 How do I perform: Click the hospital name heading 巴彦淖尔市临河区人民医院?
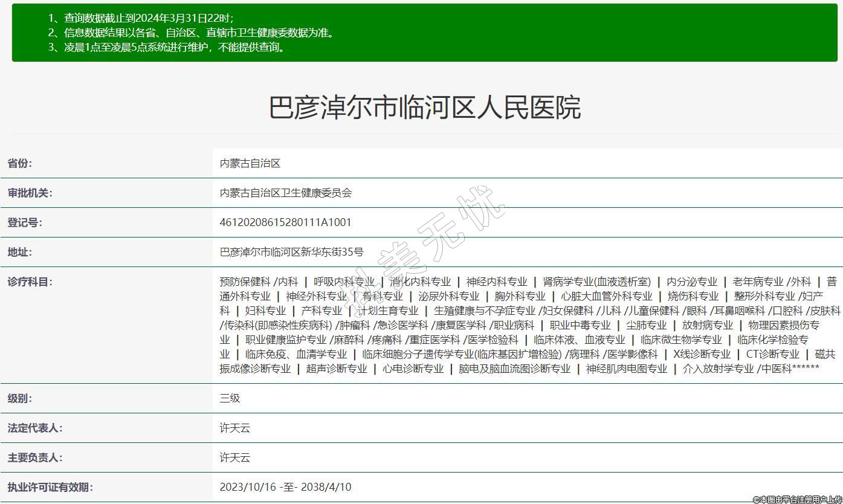[x=424, y=108]
